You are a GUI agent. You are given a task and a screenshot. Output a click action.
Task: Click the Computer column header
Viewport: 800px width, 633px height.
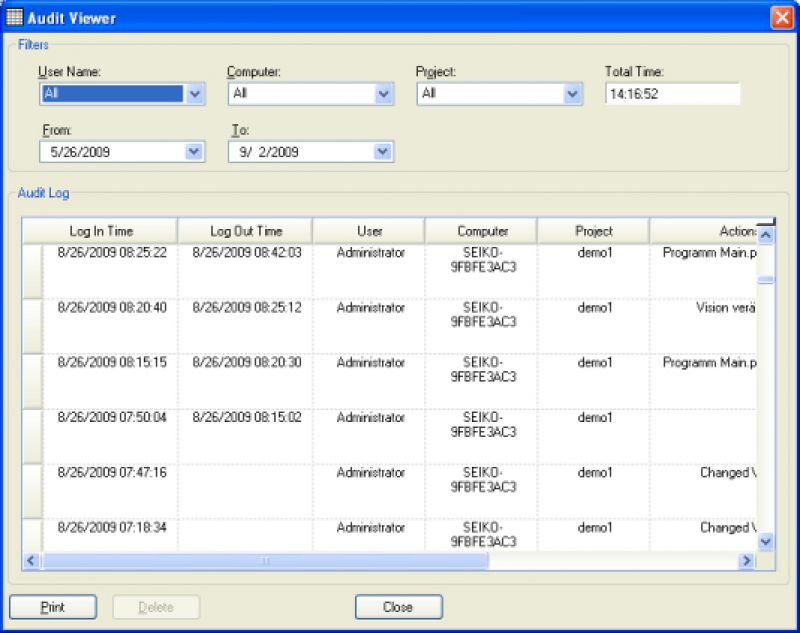(x=482, y=231)
